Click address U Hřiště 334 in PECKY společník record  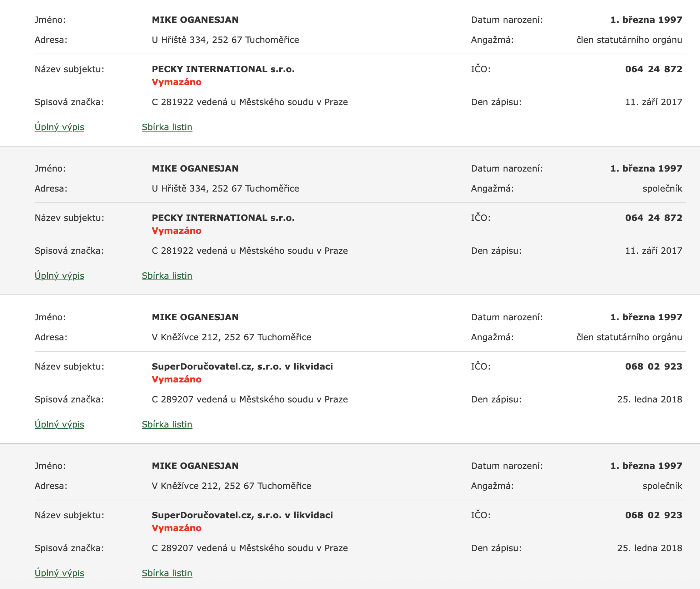[225, 188]
